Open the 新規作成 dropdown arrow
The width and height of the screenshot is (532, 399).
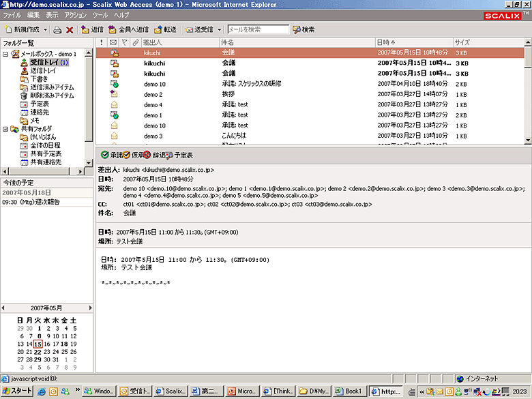click(46, 30)
